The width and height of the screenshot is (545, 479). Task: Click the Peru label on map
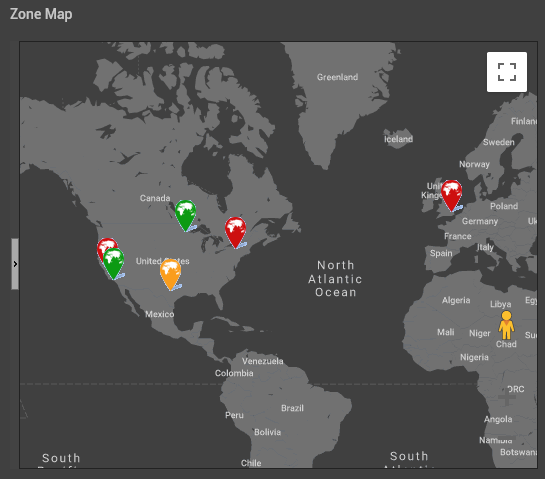click(234, 415)
